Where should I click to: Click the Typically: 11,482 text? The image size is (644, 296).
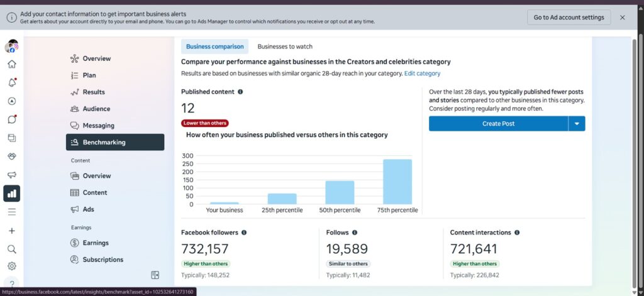point(348,275)
